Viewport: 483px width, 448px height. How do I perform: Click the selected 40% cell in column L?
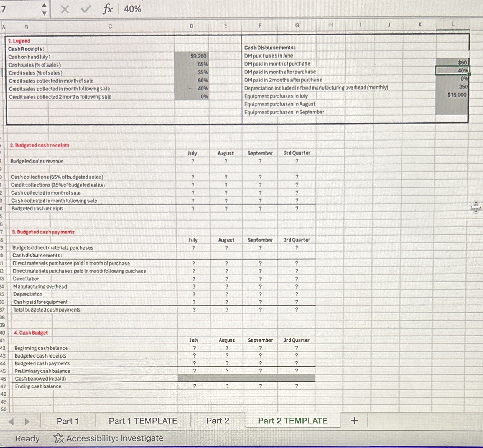[452, 71]
